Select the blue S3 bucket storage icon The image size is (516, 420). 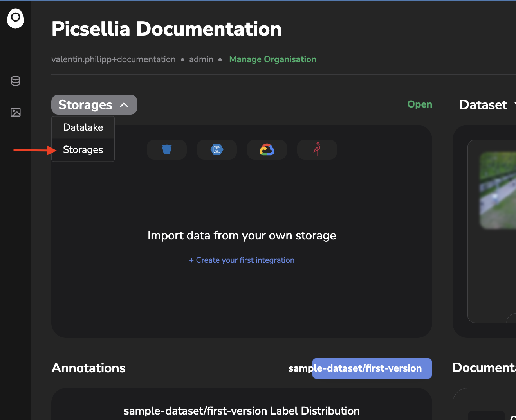167,149
